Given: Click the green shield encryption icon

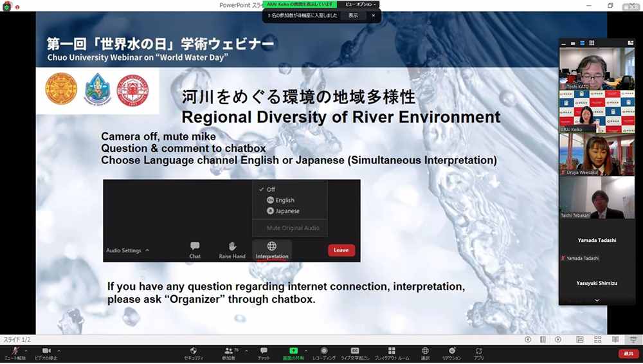Looking at the screenshot, I should coord(7,6).
